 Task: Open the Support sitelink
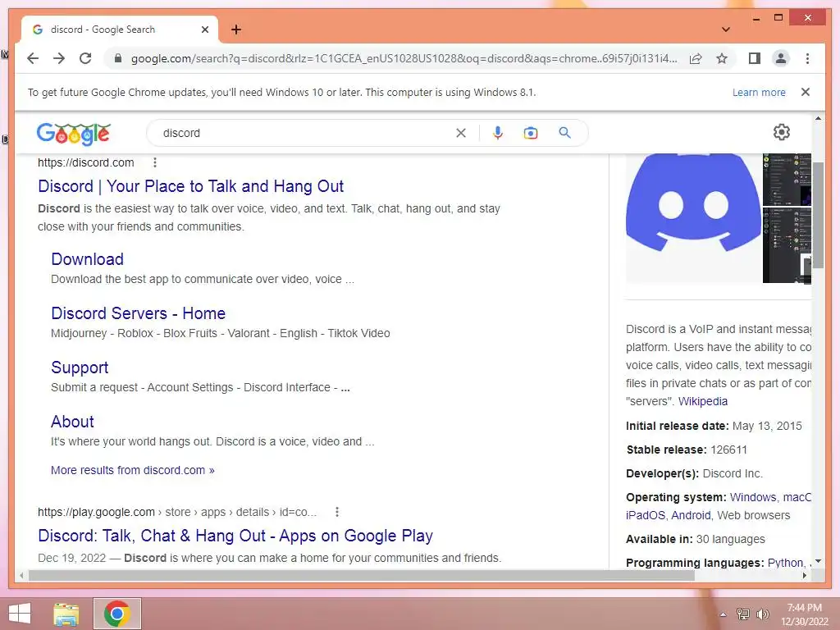pyautogui.click(x=80, y=367)
